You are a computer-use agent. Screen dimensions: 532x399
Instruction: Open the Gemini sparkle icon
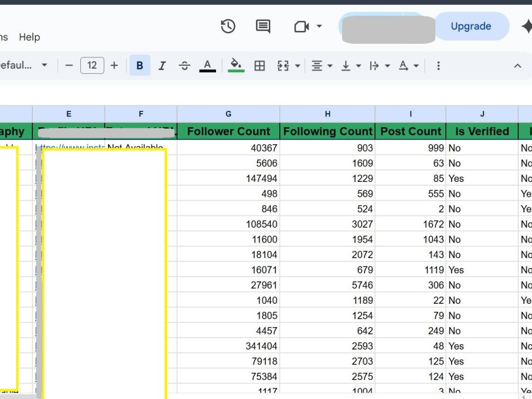coord(527,26)
